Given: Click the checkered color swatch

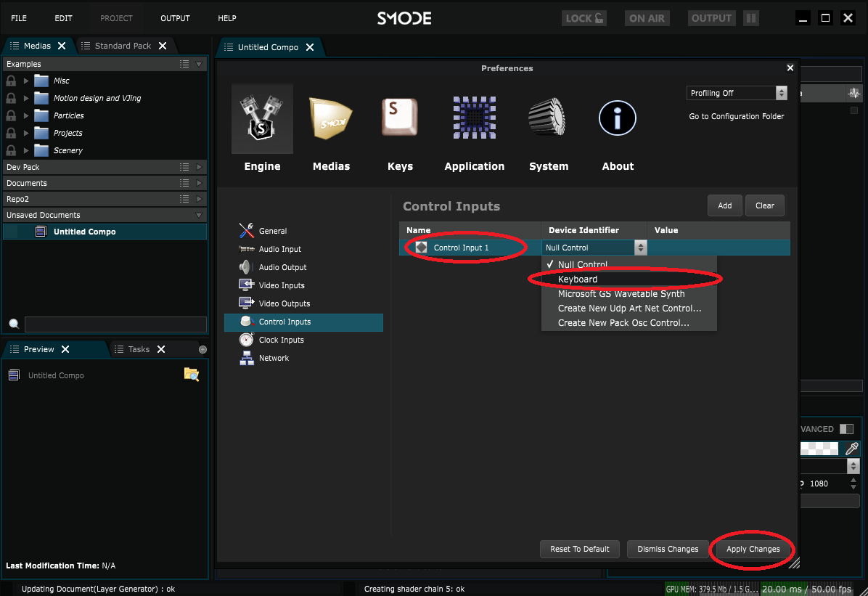Looking at the screenshot, I should (819, 448).
